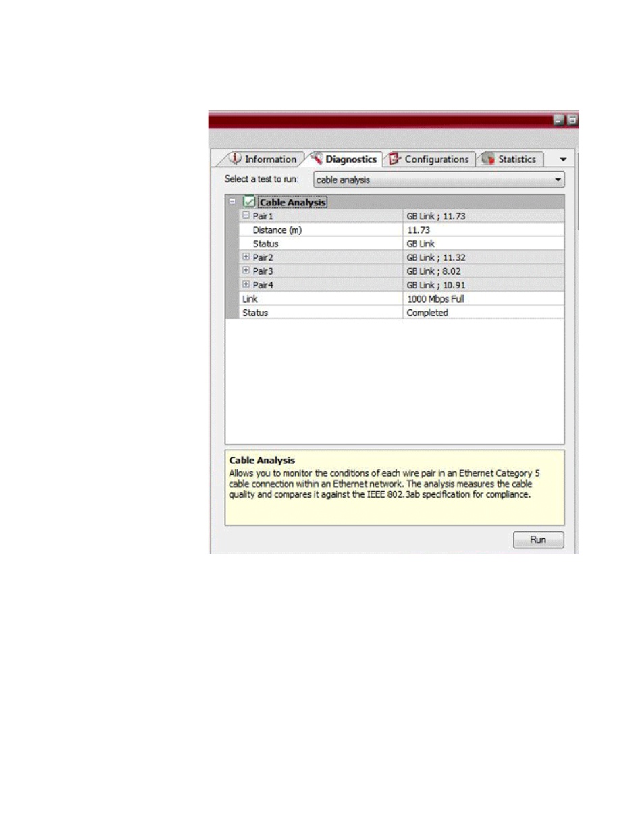Switch to the Statistics tab
Screen dimensions: 644x834
click(x=509, y=159)
